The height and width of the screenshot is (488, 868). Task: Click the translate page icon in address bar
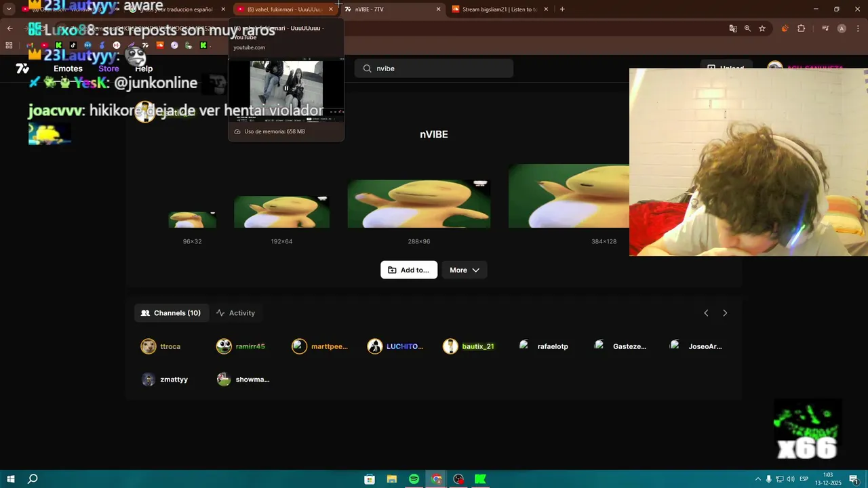click(733, 28)
